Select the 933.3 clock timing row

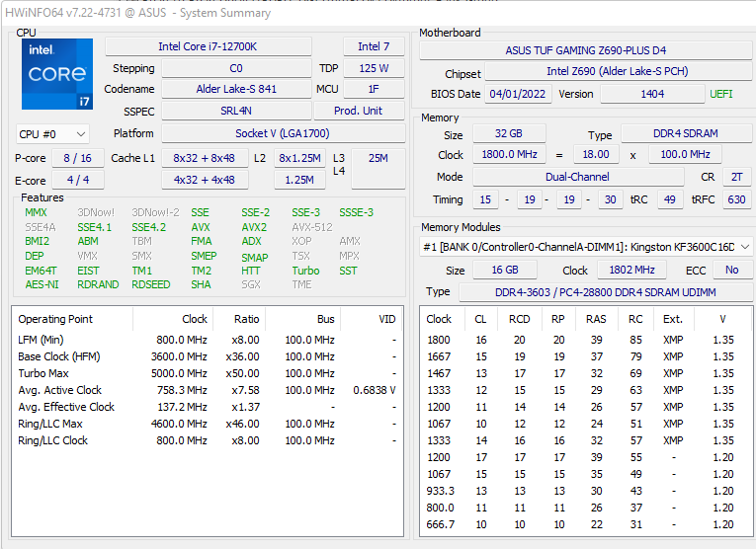coord(585,491)
